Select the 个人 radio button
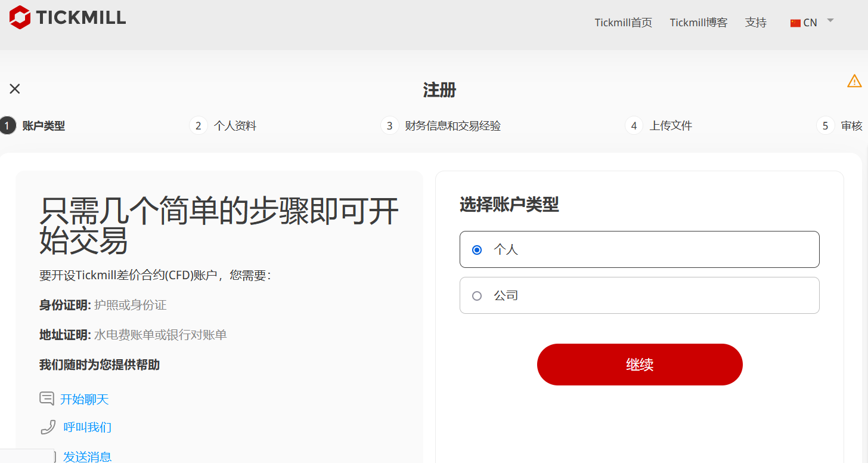The image size is (868, 463). click(x=477, y=250)
